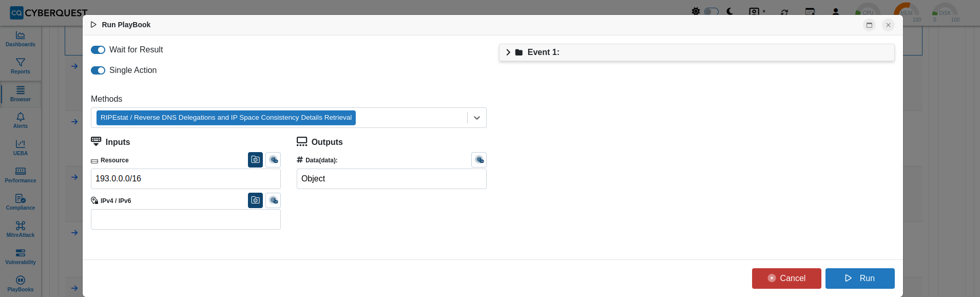Click the search-link icon for the Data(data) output

(x=479, y=160)
